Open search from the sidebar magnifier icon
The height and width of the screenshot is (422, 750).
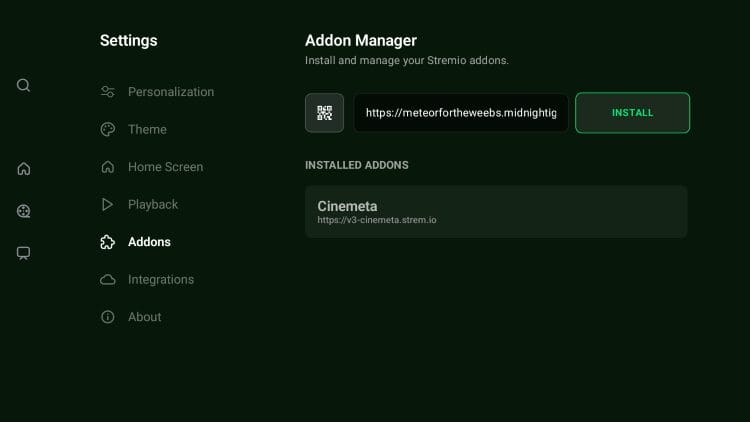click(23, 85)
